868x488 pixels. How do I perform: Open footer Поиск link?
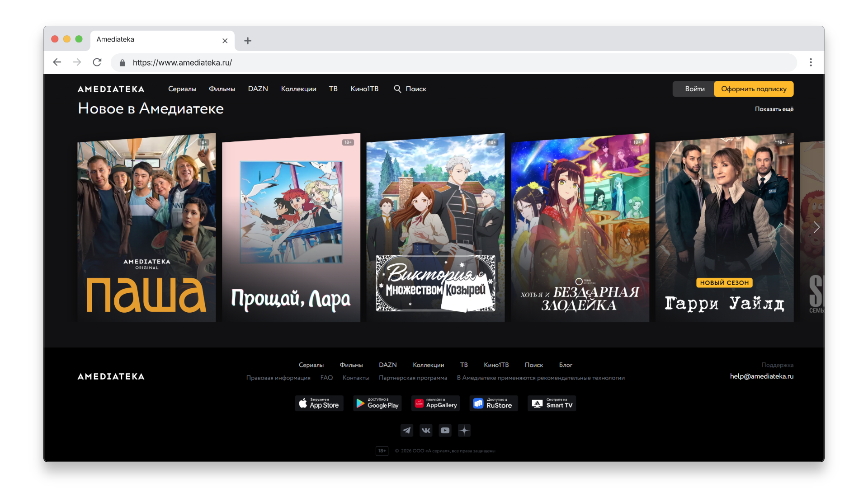pyautogui.click(x=534, y=365)
